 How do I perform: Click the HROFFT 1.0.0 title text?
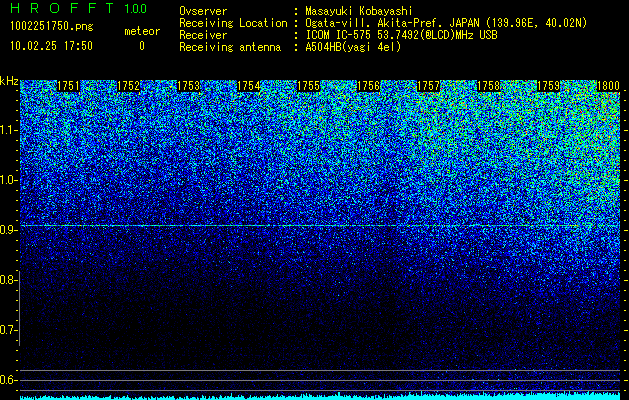click(x=78, y=8)
